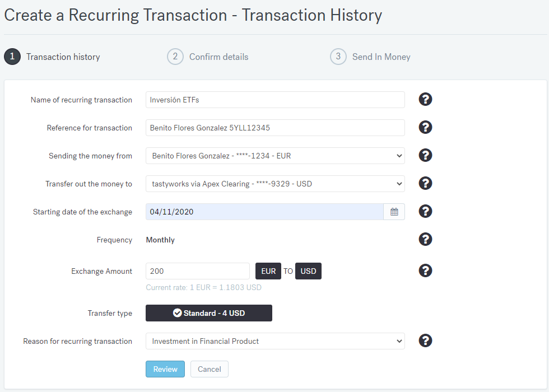Click the Transfer type label
The image size is (549, 392).
click(110, 313)
